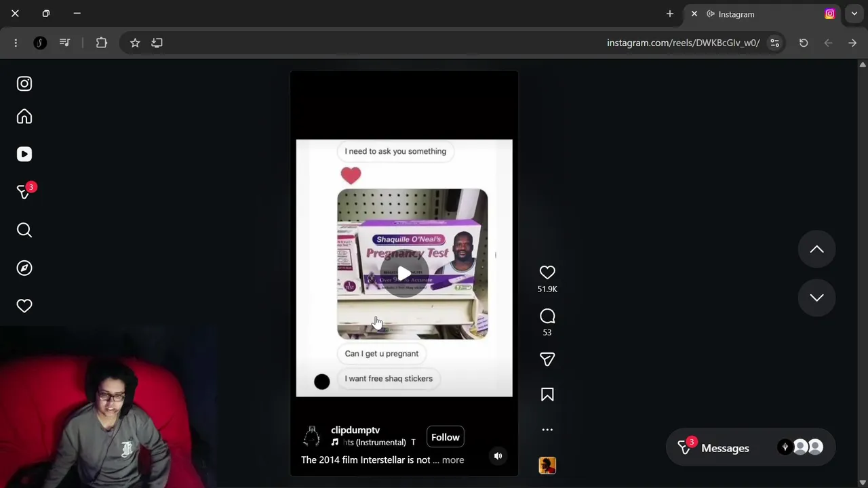Image resolution: width=868 pixels, height=488 pixels.
Task: Open the clipdumptv profile name
Action: click(x=355, y=430)
